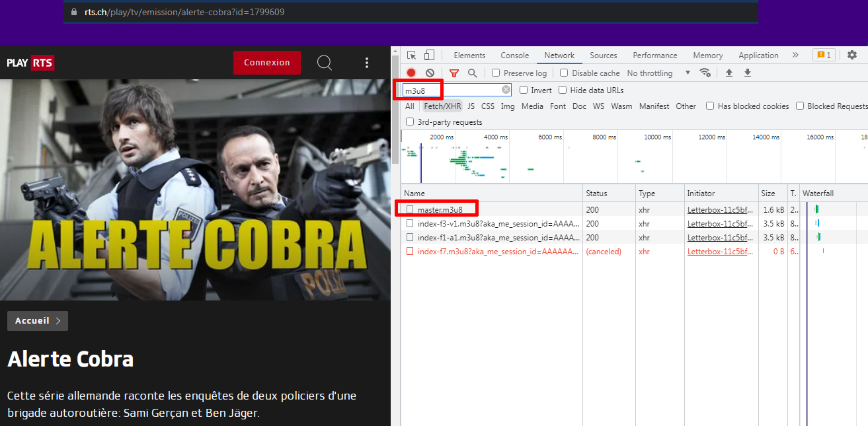Filter requests by Font

[x=558, y=106]
